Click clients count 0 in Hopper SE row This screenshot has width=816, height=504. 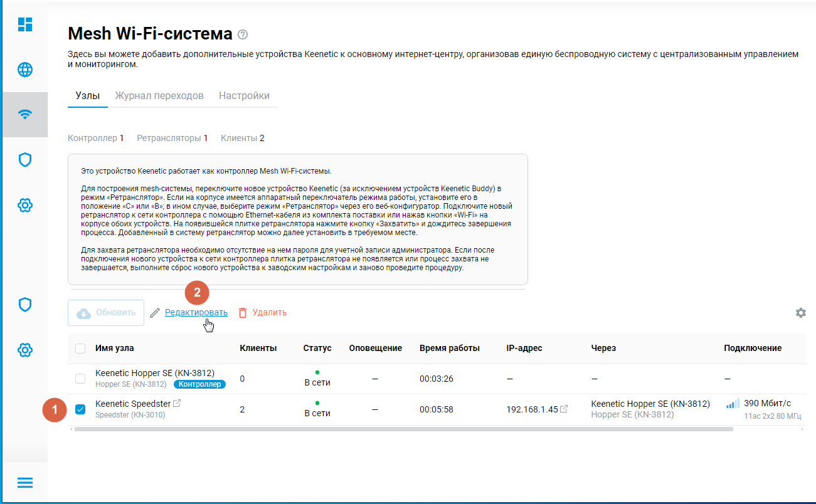pyautogui.click(x=242, y=379)
